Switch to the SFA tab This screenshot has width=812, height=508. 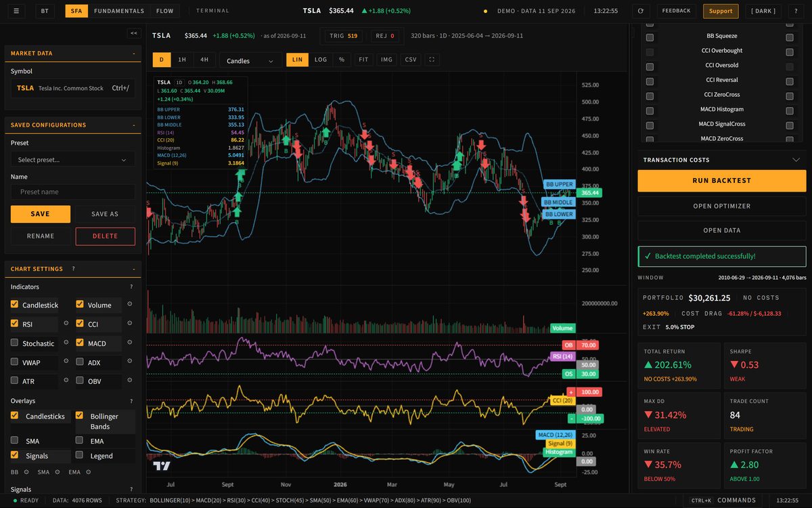tap(76, 11)
